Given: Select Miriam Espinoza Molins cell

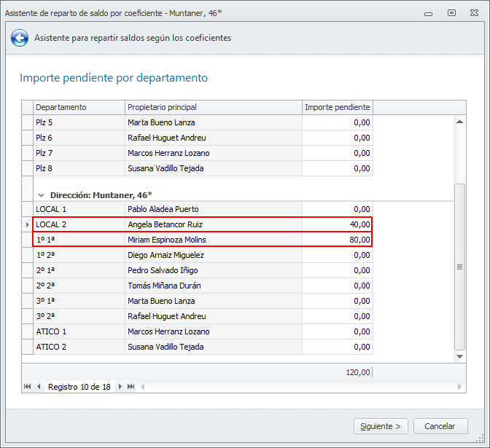Looking at the screenshot, I should tap(214, 240).
